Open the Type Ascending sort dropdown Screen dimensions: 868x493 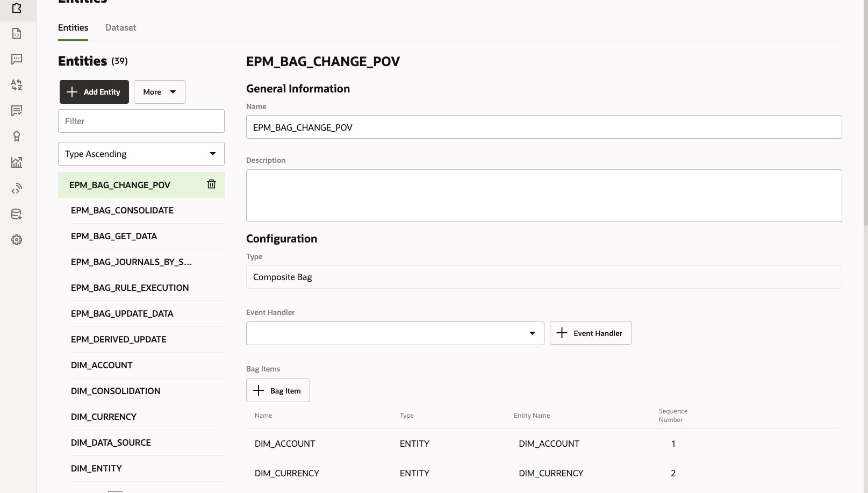click(141, 154)
